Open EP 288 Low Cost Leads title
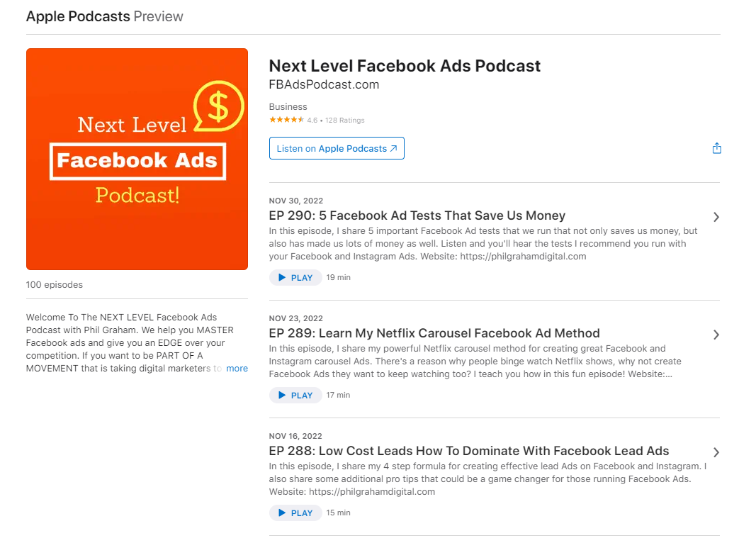 click(x=469, y=451)
